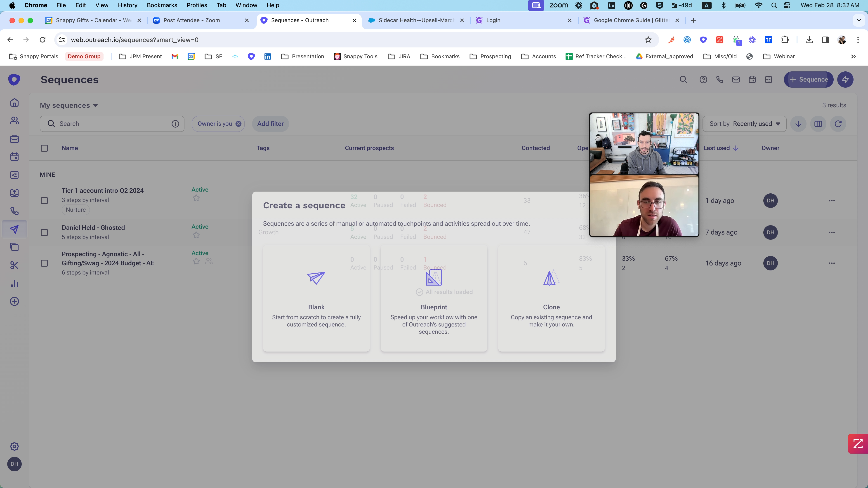Image resolution: width=868 pixels, height=488 pixels.
Task: Open the Outbox icon in the sidebar
Action: coord(14,193)
